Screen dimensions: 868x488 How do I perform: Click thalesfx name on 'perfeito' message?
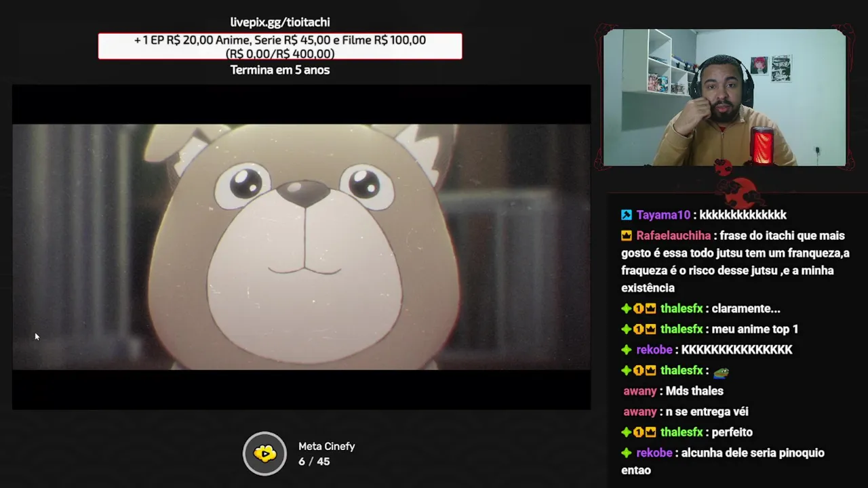click(x=682, y=432)
